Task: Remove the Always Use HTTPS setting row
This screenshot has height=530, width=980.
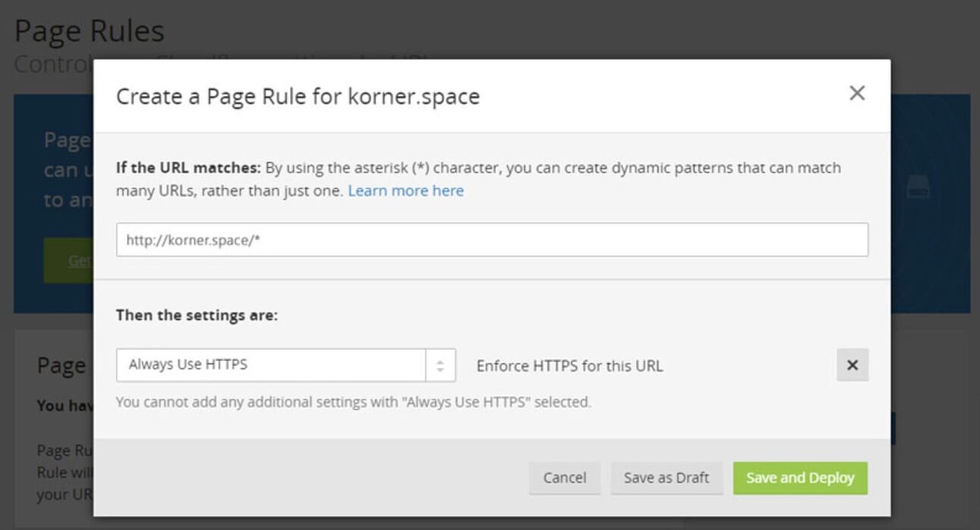Action: [x=852, y=365]
